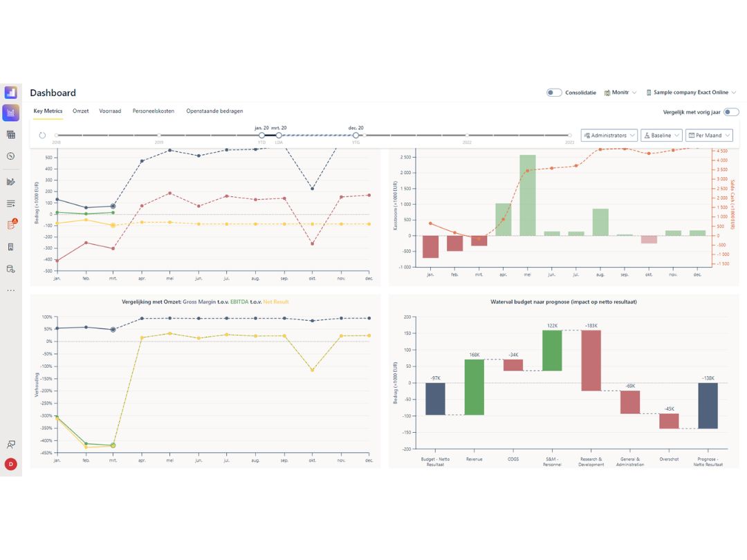Click the Dashboard page title
The height and width of the screenshot is (560, 747).
pyautogui.click(x=53, y=93)
